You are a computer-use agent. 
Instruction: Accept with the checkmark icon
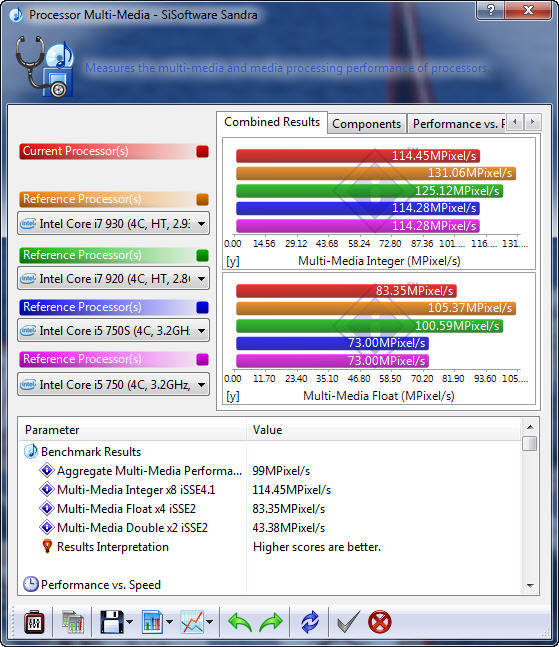[348, 622]
